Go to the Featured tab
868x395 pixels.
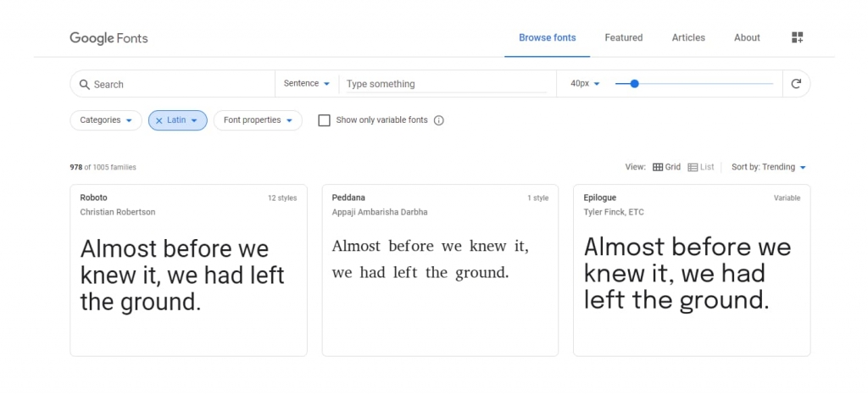coord(623,37)
